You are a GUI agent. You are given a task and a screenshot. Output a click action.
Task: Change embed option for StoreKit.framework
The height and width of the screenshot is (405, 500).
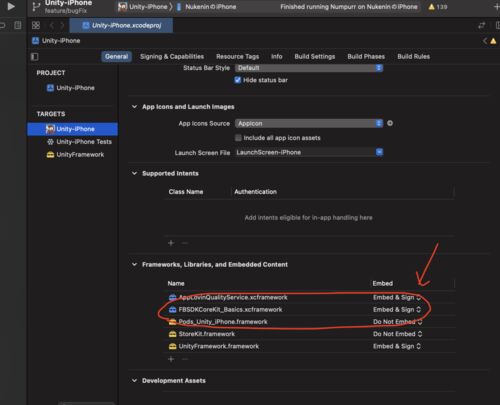click(x=397, y=334)
